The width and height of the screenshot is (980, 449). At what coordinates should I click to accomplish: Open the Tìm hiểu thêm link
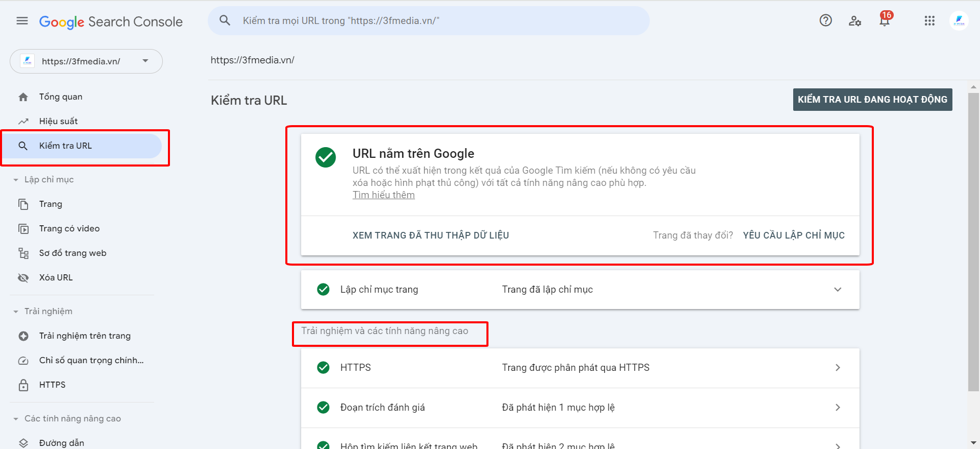coord(383,195)
